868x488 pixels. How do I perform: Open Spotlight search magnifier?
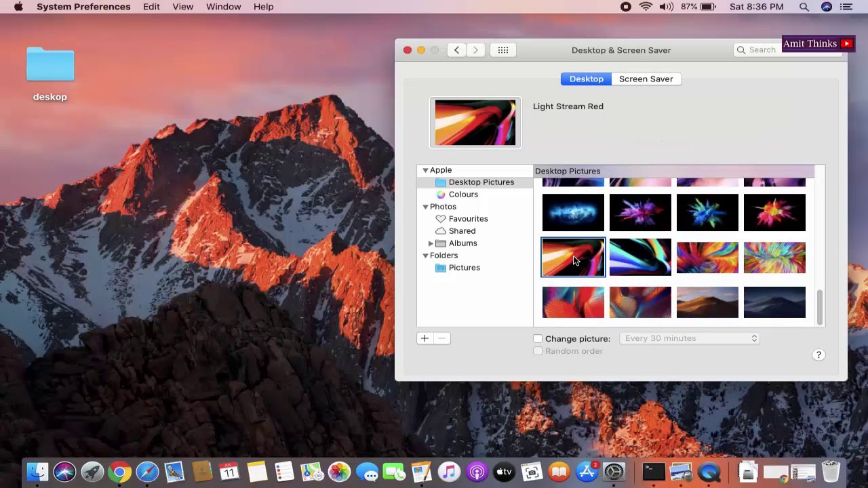coord(804,7)
